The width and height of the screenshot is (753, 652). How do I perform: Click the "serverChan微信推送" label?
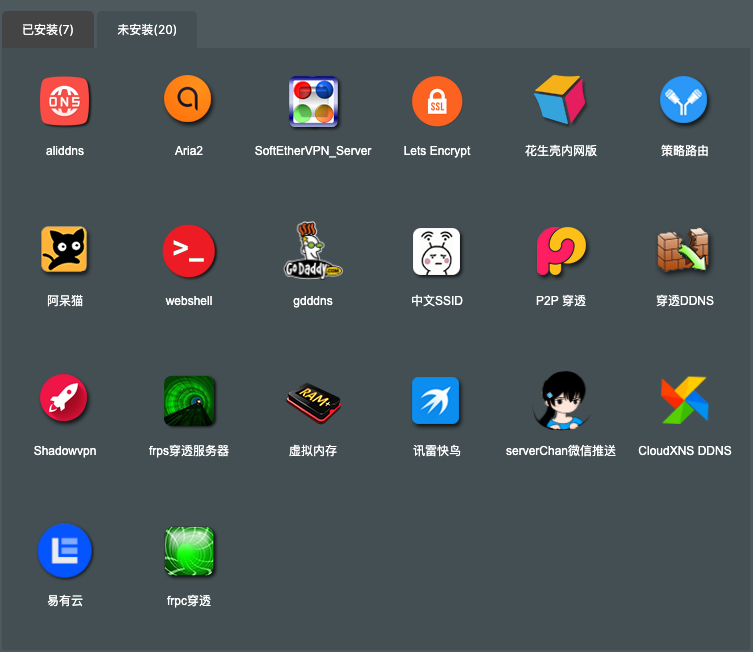pyautogui.click(x=561, y=450)
